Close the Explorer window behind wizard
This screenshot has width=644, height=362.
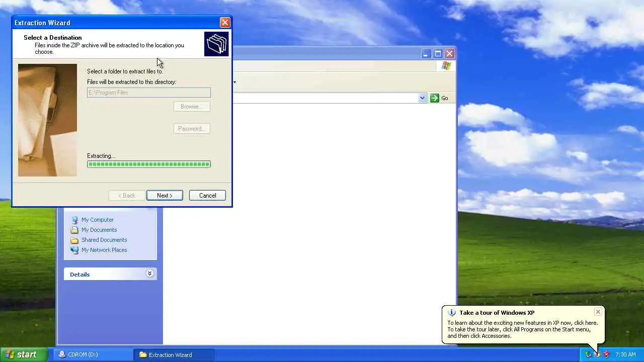click(450, 53)
